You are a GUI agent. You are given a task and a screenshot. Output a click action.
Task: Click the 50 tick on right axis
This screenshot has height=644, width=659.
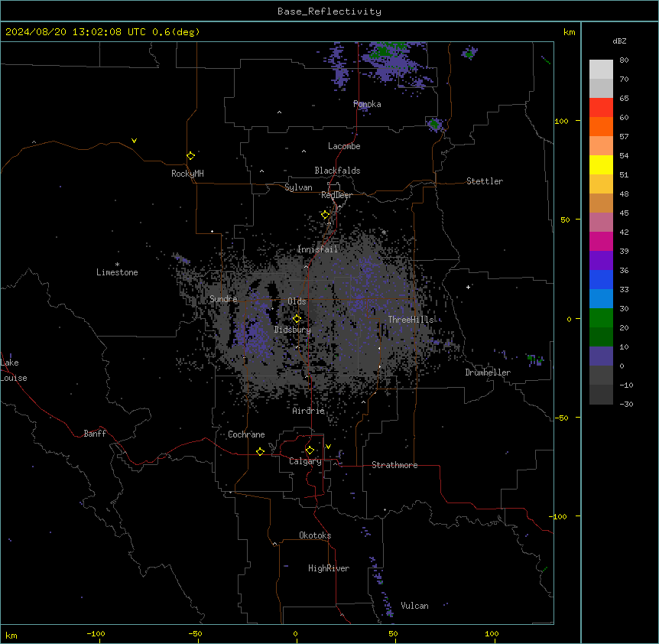click(x=565, y=220)
